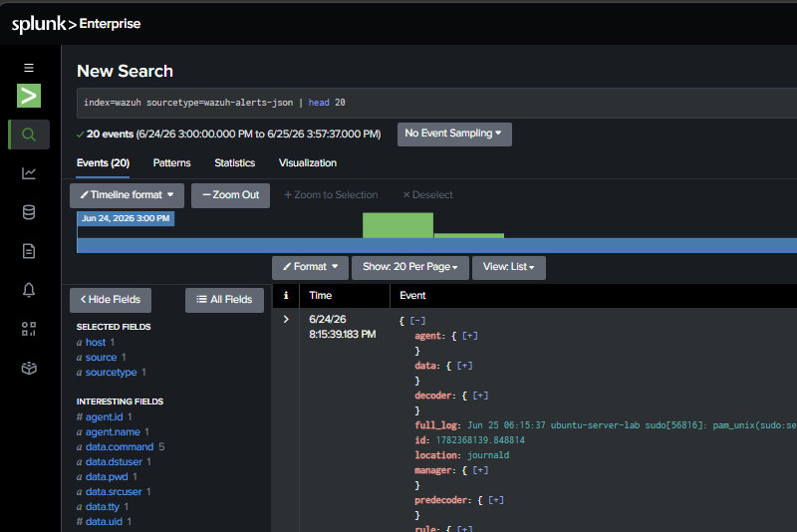Click the Time column header
The height and width of the screenshot is (532, 797).
[x=320, y=295]
